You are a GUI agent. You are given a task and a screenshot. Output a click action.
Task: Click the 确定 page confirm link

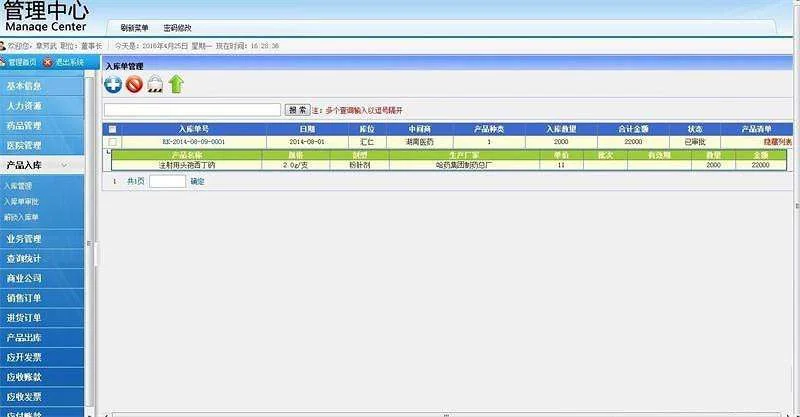click(x=197, y=181)
